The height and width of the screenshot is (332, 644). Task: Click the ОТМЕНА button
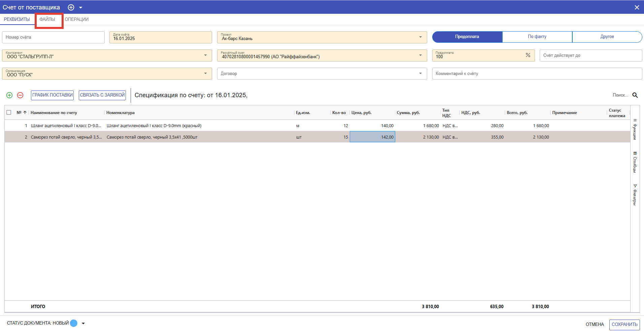click(595, 325)
